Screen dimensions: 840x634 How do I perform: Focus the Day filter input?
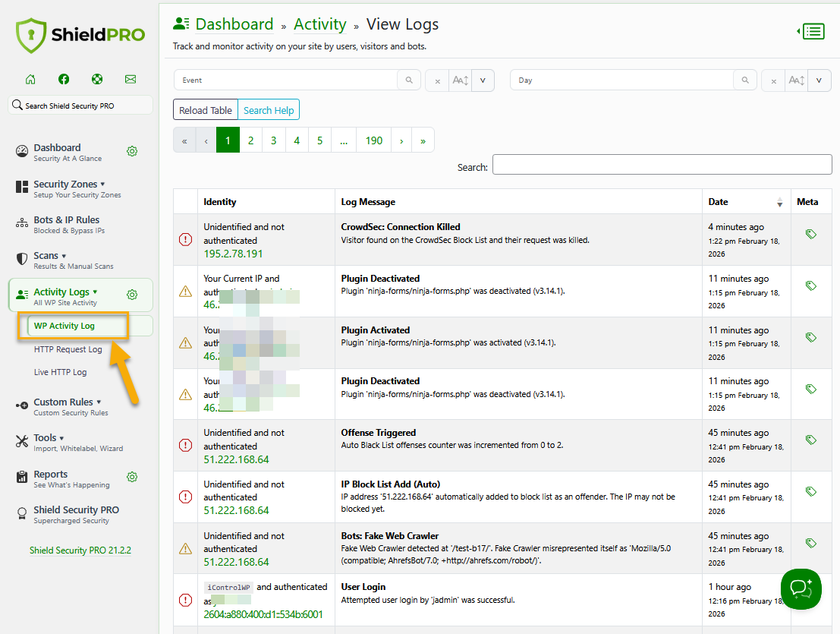pyautogui.click(x=621, y=80)
